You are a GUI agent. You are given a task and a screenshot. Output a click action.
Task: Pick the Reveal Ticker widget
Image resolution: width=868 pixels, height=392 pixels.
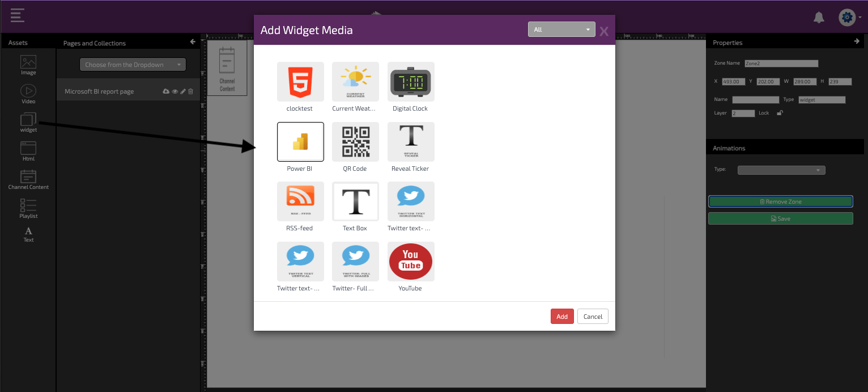411,142
